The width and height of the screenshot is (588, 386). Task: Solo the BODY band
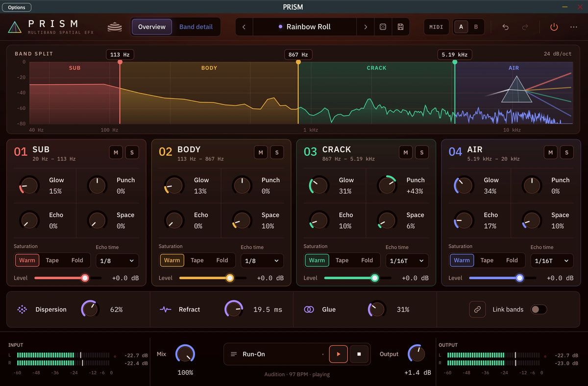[x=277, y=152]
